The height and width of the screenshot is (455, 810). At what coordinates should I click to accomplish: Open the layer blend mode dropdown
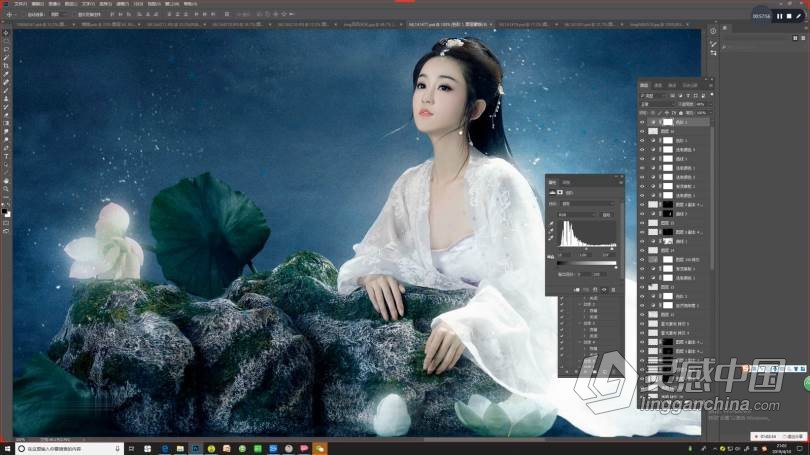pos(657,104)
